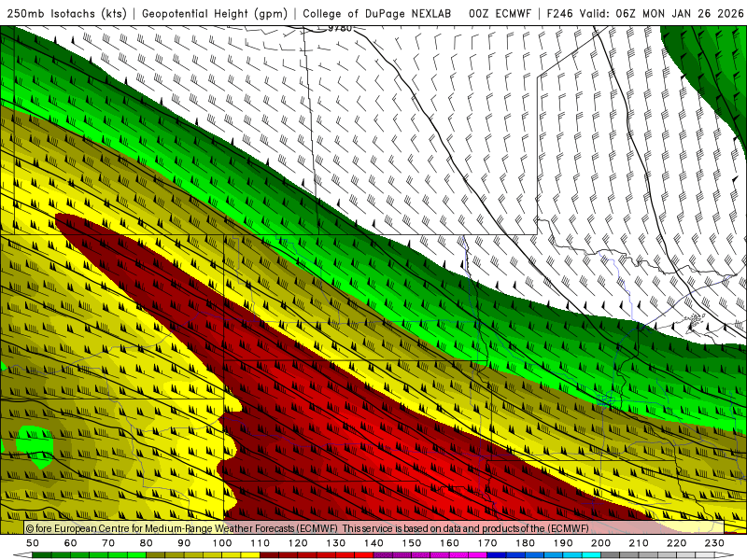This screenshot has width=747, height=560.
Task: Click the darkest green swatch under 50
Action: (41, 555)
